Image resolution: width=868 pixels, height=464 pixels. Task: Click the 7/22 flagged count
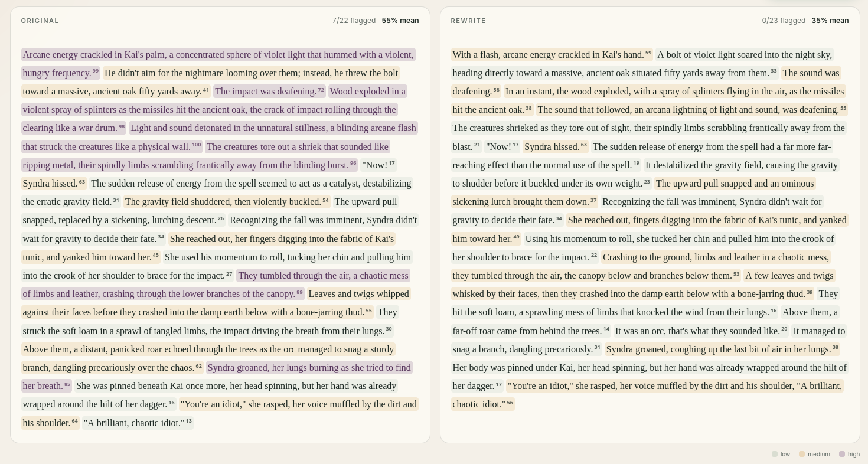354,21
